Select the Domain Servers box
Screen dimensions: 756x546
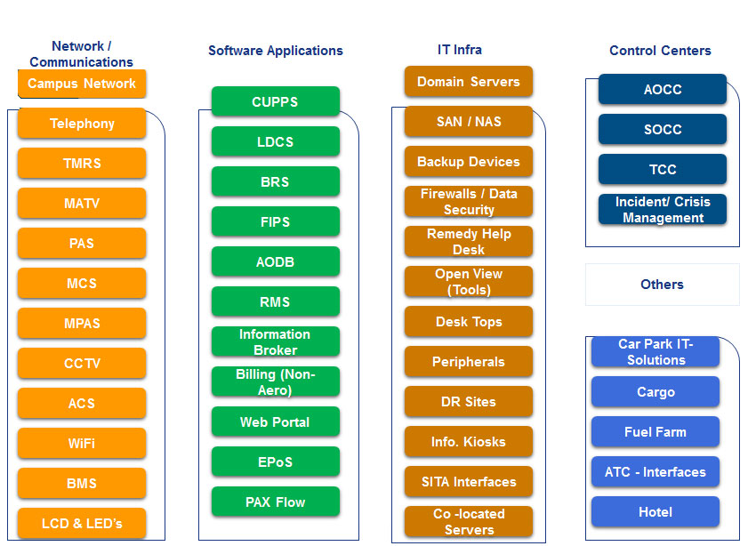[x=469, y=82]
